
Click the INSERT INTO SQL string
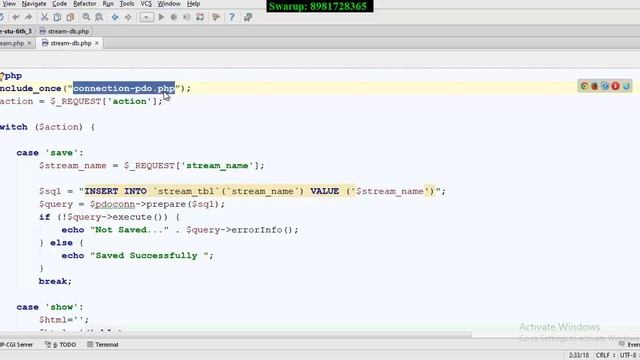[260, 191]
